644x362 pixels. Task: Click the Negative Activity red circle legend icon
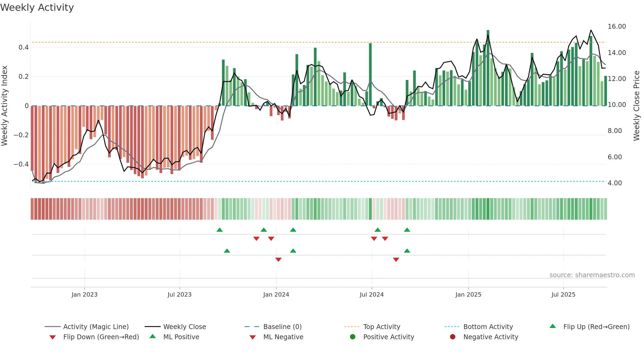(x=453, y=337)
